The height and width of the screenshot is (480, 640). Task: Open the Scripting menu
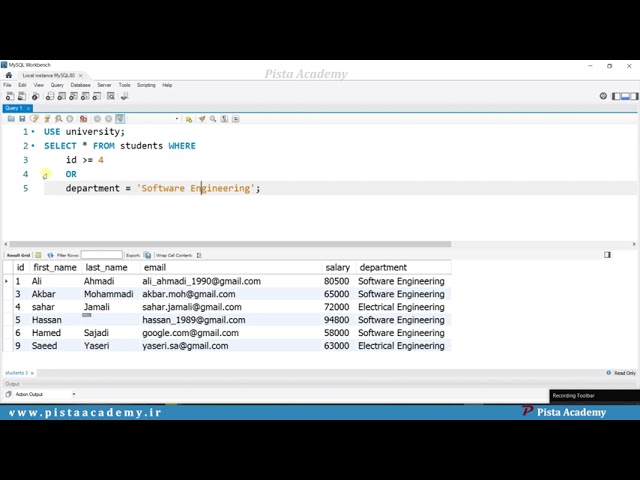click(x=146, y=85)
